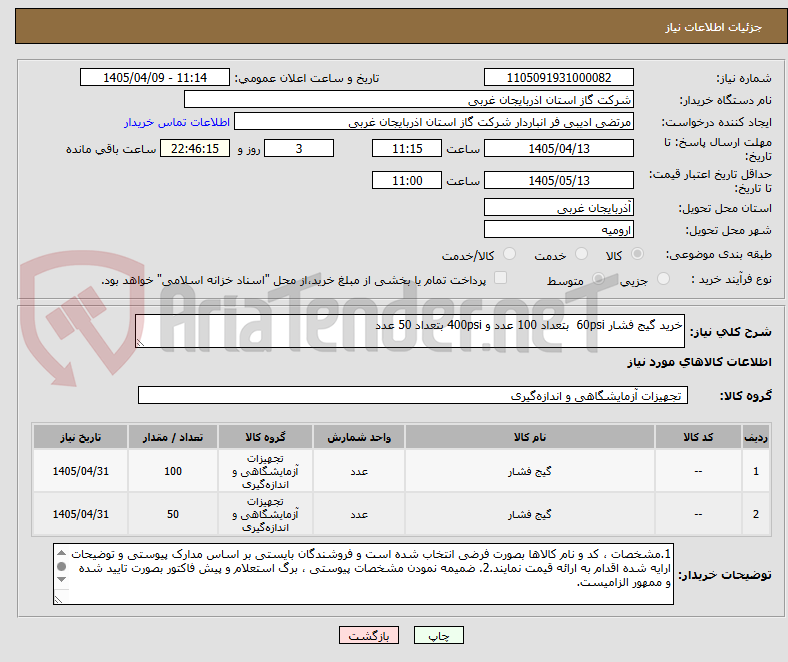Choose the جزیی purchase type radio
Viewport: 788px width, 662px height.
[663, 278]
